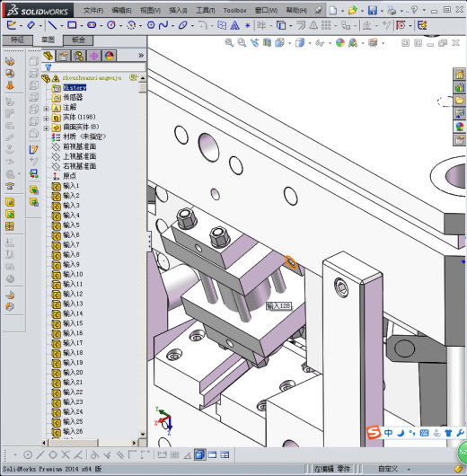Select the Line sketch tool
Screen dimensions: 467x476
click(52, 25)
